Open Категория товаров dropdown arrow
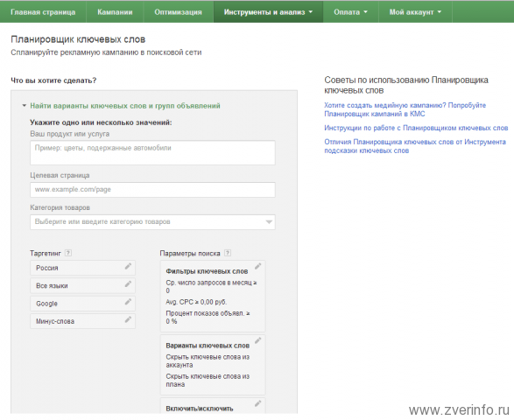Screen dimensions: 514x420 pyautogui.click(x=269, y=222)
